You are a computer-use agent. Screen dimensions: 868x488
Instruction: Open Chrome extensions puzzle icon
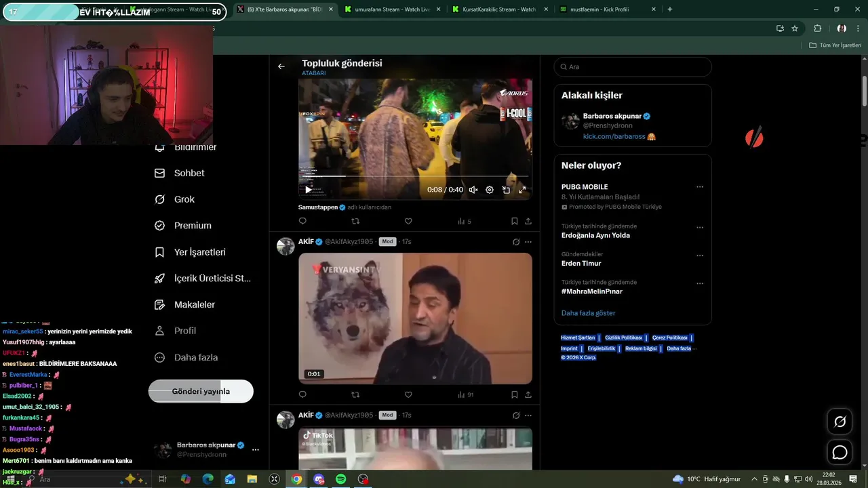coord(817,28)
